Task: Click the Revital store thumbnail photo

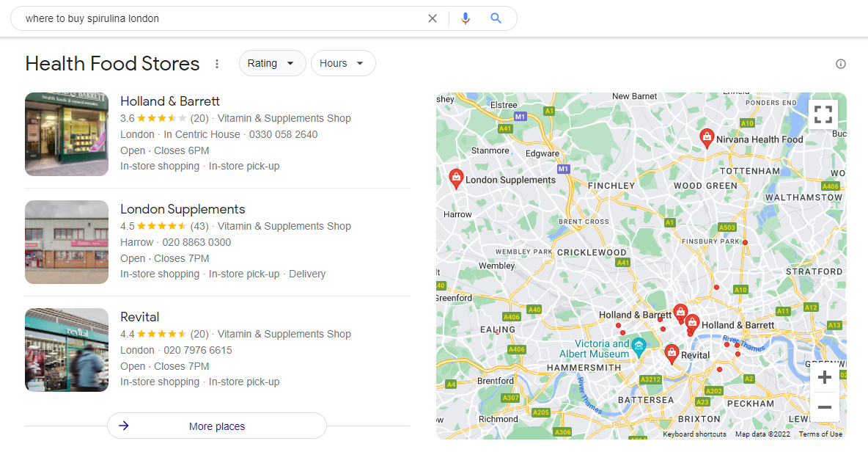Action: [x=67, y=350]
